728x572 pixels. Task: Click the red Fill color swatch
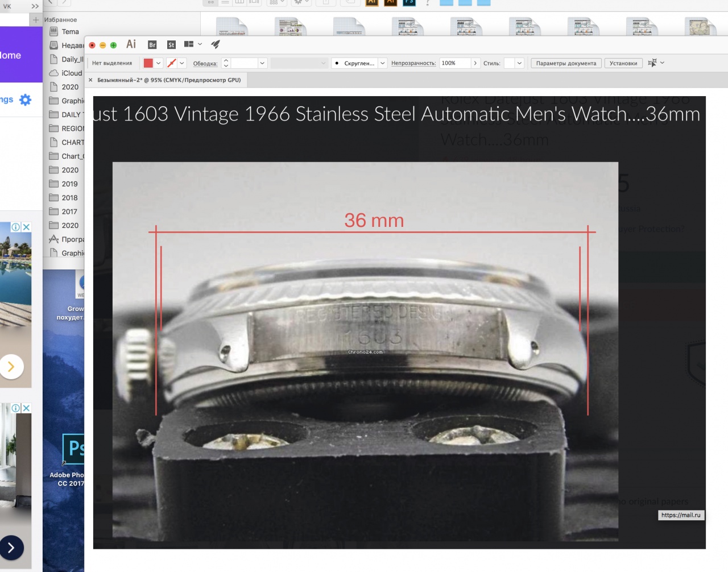click(148, 63)
